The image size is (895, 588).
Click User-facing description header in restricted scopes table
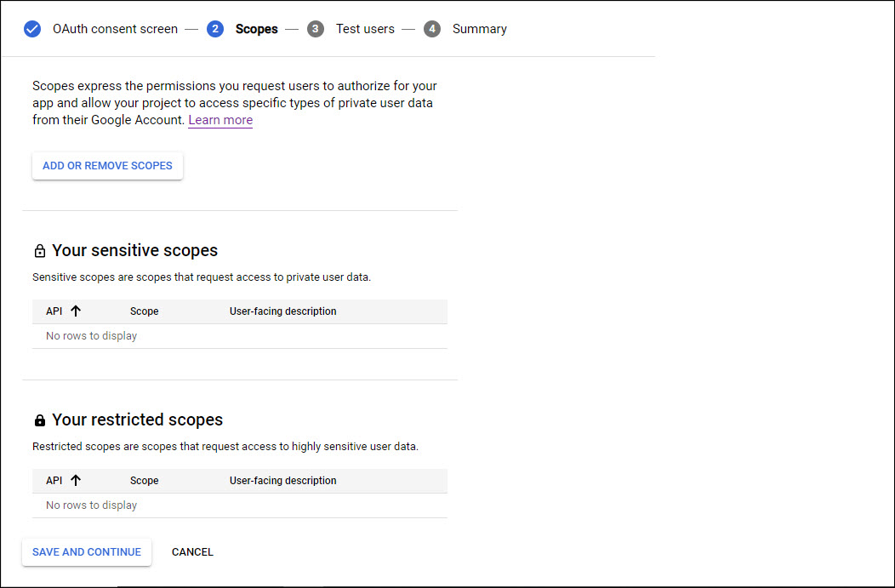(282, 481)
